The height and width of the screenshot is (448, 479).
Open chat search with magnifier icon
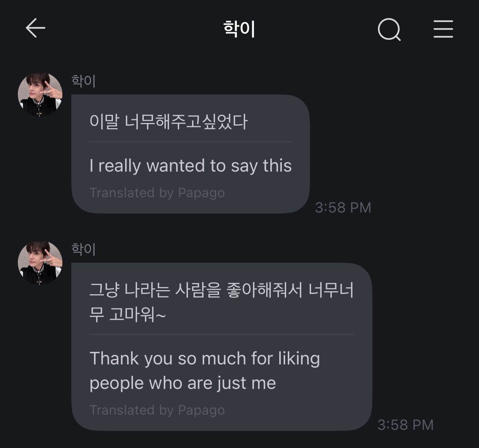coord(389,29)
